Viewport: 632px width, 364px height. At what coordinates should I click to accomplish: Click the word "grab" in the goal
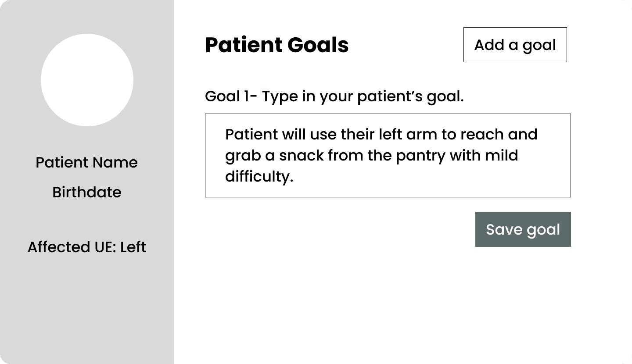click(x=243, y=156)
